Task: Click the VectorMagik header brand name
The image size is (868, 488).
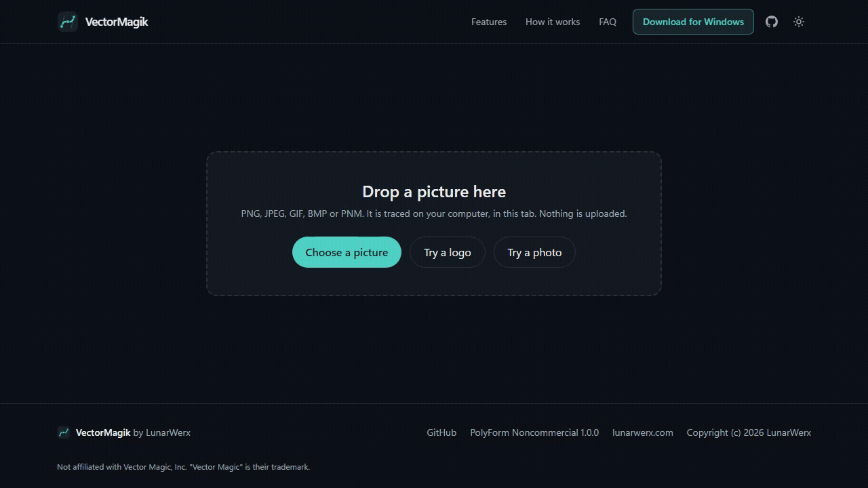Action: (117, 22)
